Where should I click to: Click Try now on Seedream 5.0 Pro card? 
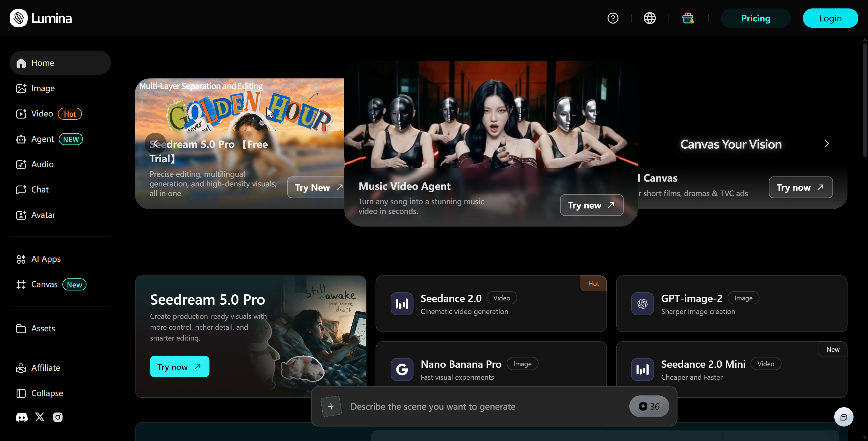(x=180, y=367)
